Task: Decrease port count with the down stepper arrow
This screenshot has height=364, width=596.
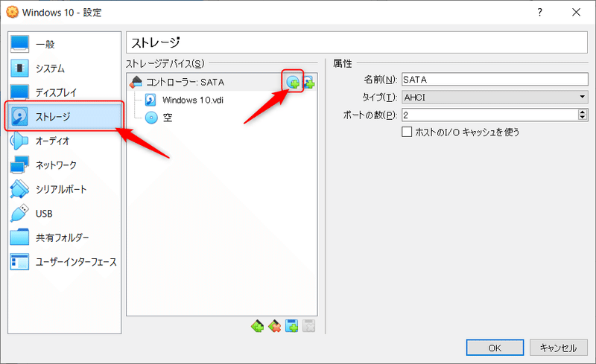Action: 583,118
